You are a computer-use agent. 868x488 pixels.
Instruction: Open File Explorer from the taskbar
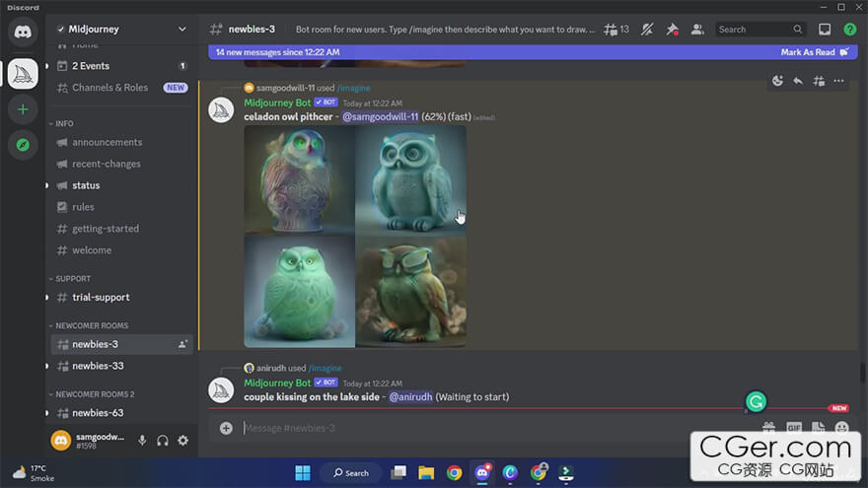[x=426, y=473]
